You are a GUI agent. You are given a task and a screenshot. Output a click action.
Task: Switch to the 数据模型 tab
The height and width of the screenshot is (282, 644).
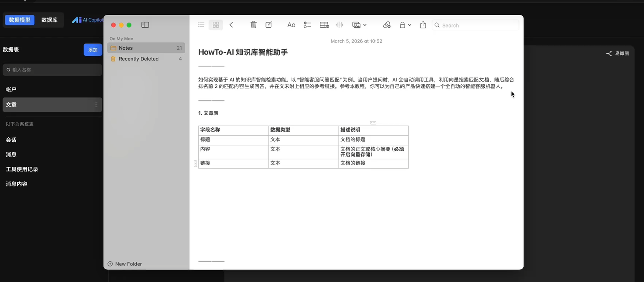[20, 20]
